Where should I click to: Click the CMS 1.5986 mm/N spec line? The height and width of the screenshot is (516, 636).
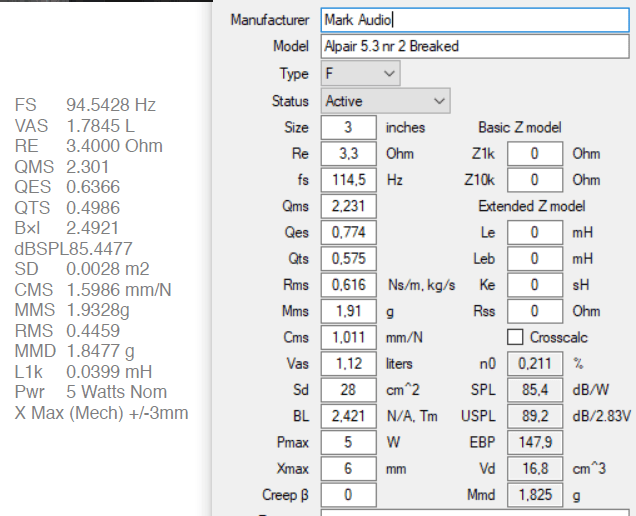[93, 290]
